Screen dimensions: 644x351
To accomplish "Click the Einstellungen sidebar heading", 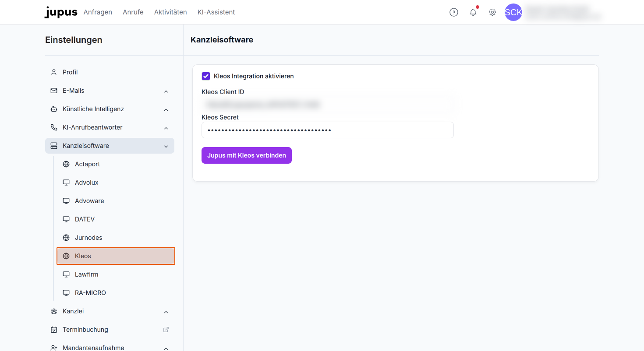I will (74, 40).
